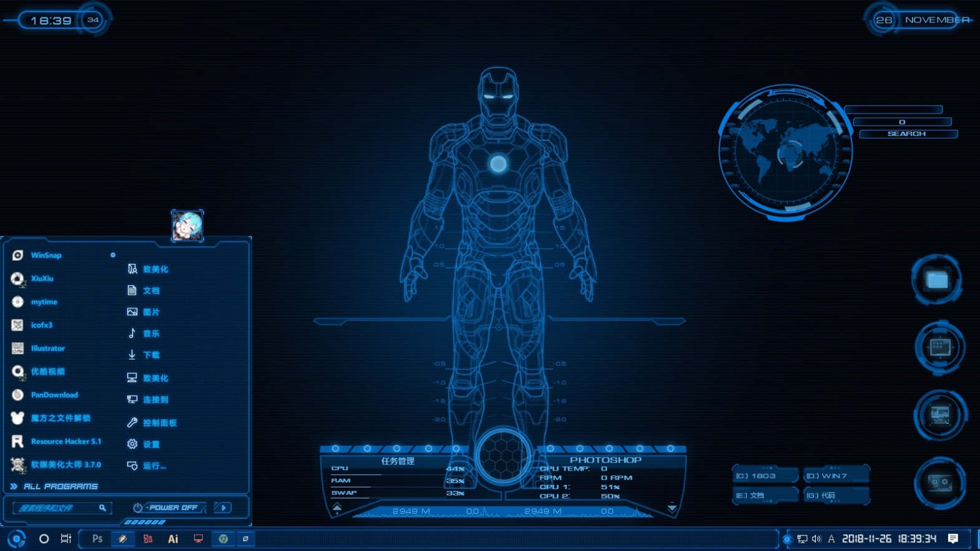
Task: Launch Illustrator via the Ai taskbar icon
Action: [x=173, y=539]
